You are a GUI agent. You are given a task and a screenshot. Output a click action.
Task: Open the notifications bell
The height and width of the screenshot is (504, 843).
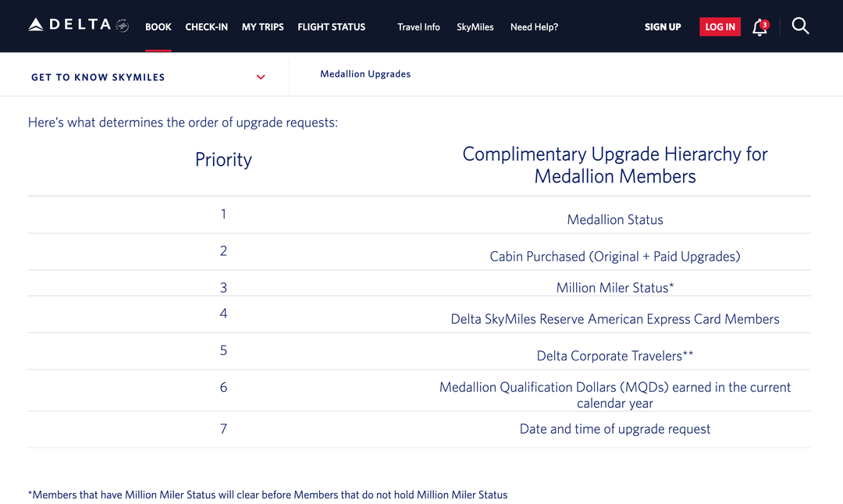(x=756, y=28)
